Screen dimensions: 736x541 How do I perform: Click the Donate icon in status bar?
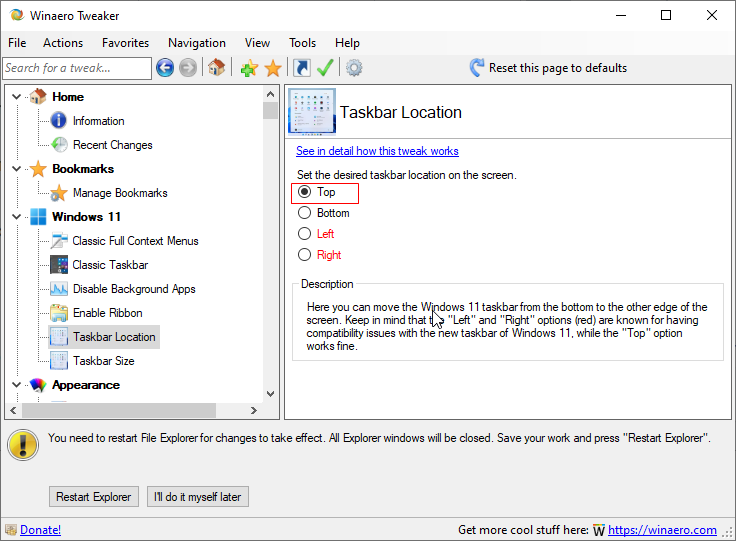[x=11, y=530]
